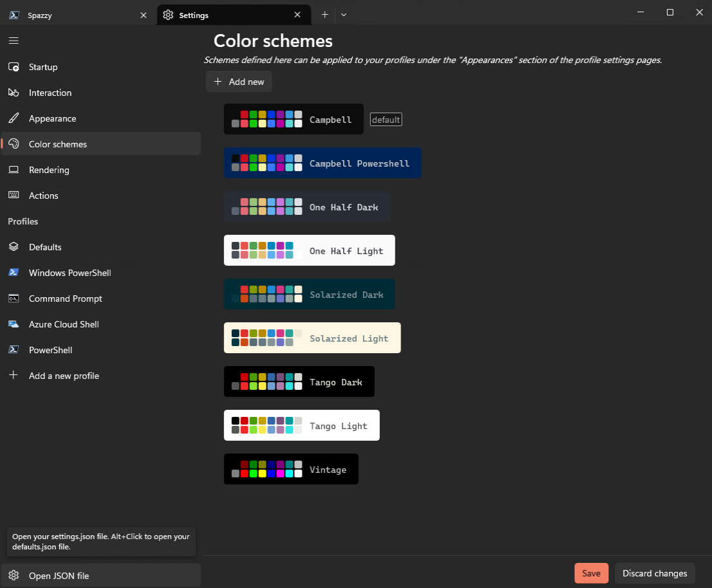
Task: Select the Interaction settings icon
Action: [14, 93]
